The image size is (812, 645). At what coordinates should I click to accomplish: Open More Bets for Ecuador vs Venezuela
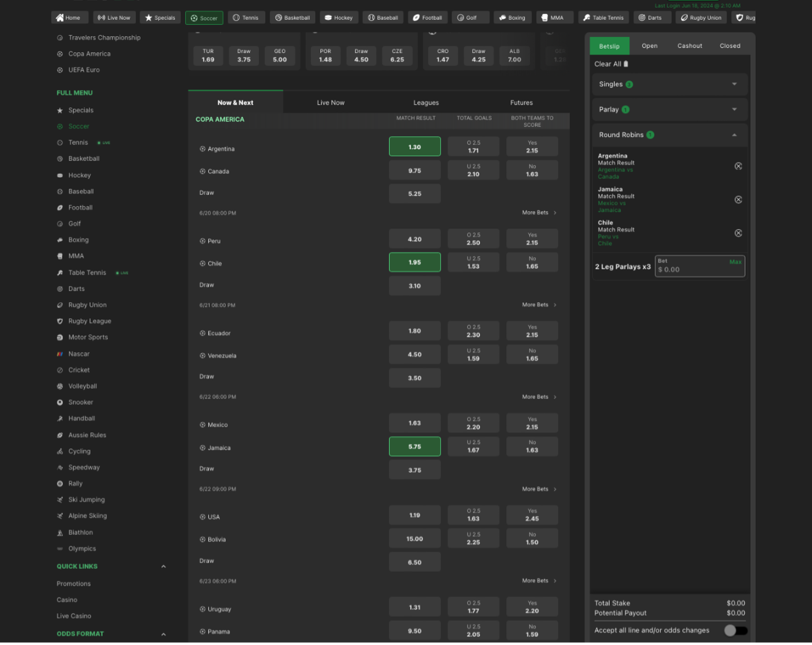[x=539, y=397]
